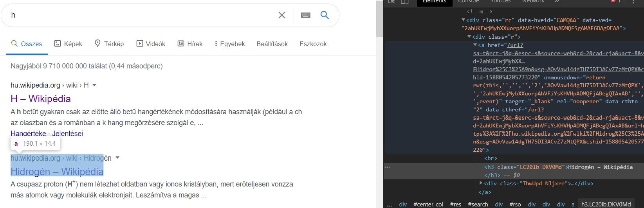Select the Sources tab in DevTools
Image resolution: width=644 pixels, height=208 pixels.
[x=500, y=2]
